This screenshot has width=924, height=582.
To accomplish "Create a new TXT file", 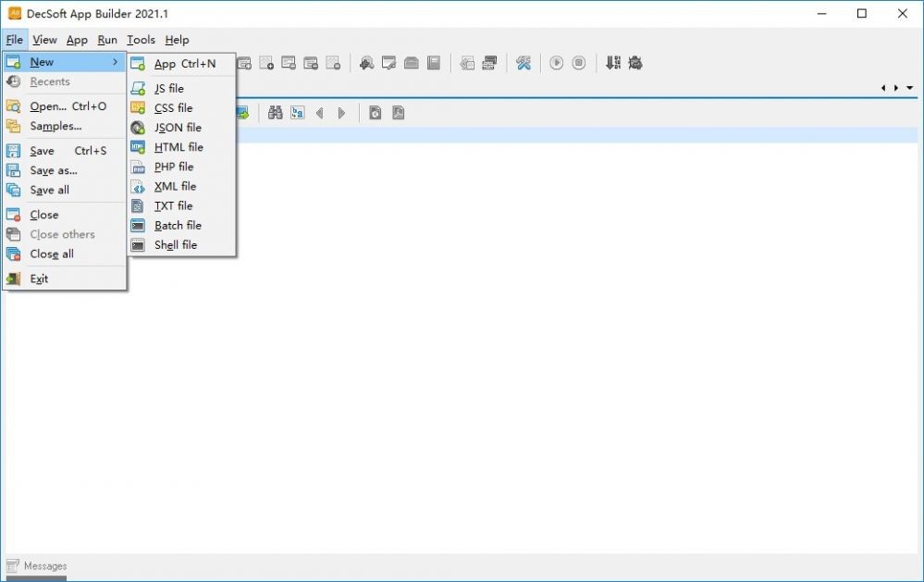I will [x=181, y=205].
